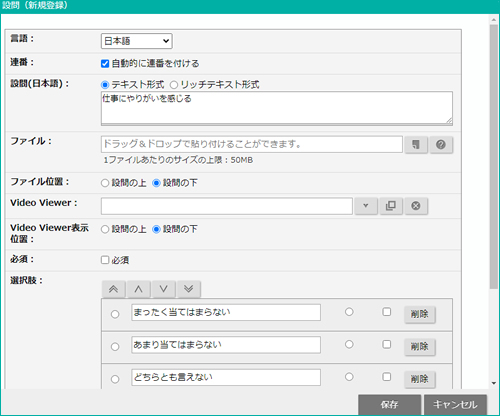The height and width of the screenshot is (416, 500).
Task: Uncheck 自動的に連番を付ける checkbox
Action: click(x=105, y=63)
